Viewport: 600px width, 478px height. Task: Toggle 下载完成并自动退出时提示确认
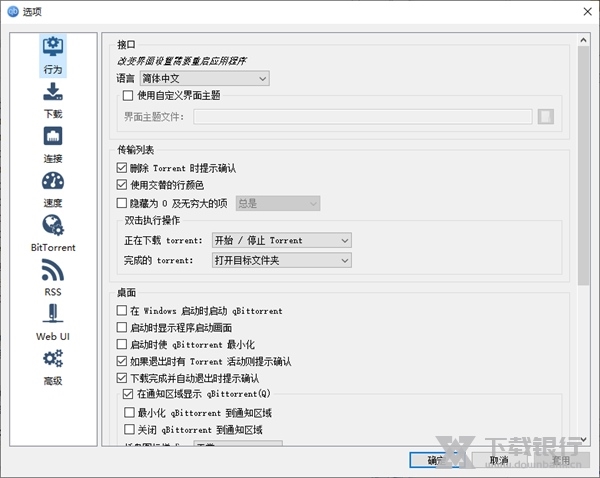122,378
